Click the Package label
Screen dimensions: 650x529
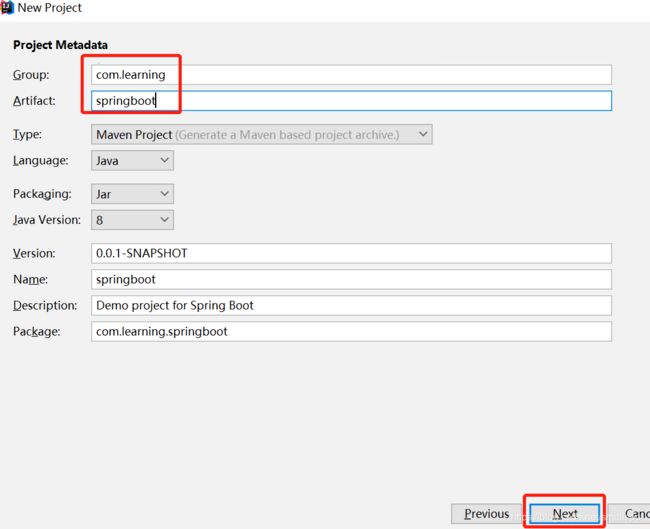pos(36,332)
